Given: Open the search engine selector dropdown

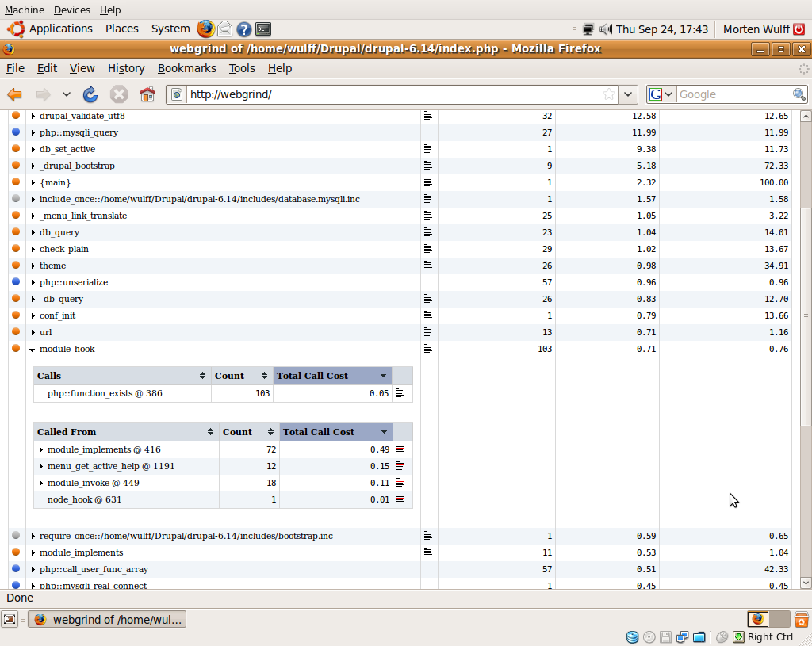Looking at the screenshot, I should (x=661, y=94).
